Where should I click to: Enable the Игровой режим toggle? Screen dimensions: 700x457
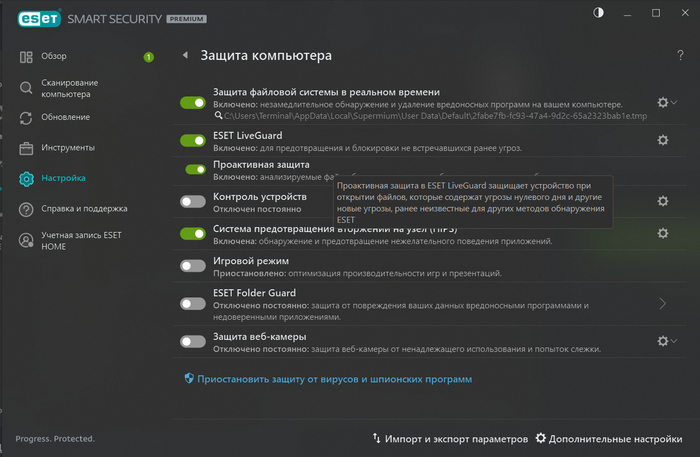[193, 266]
